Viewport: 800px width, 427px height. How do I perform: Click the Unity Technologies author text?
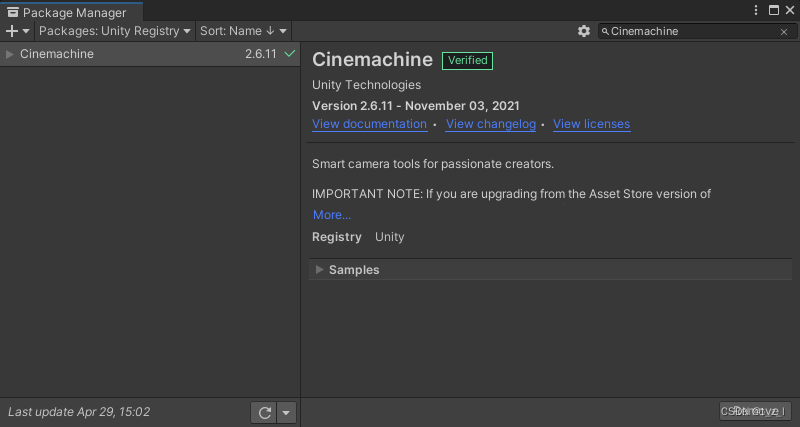[366, 85]
